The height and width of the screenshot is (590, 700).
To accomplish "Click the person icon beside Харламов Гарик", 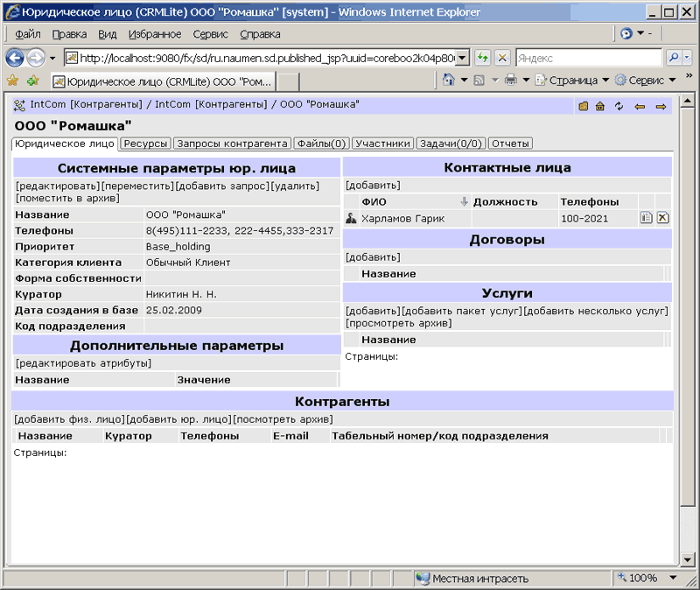I will [352, 218].
